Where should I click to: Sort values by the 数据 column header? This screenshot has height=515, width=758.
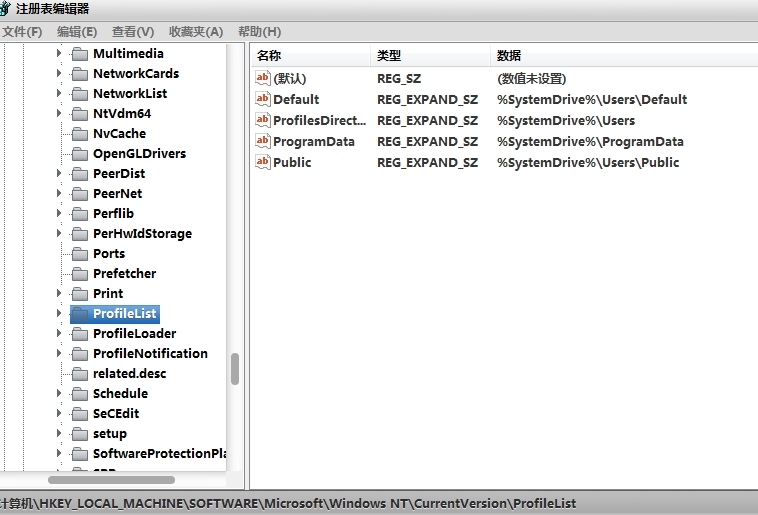tap(624, 56)
